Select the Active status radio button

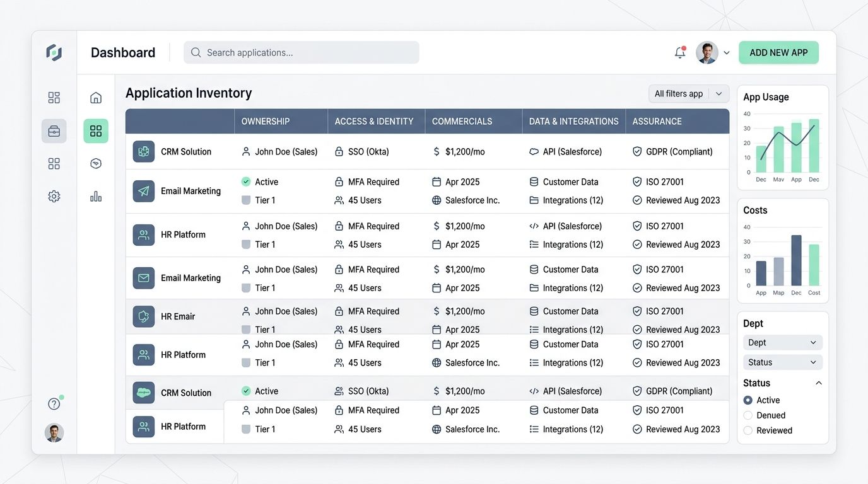[x=748, y=400]
